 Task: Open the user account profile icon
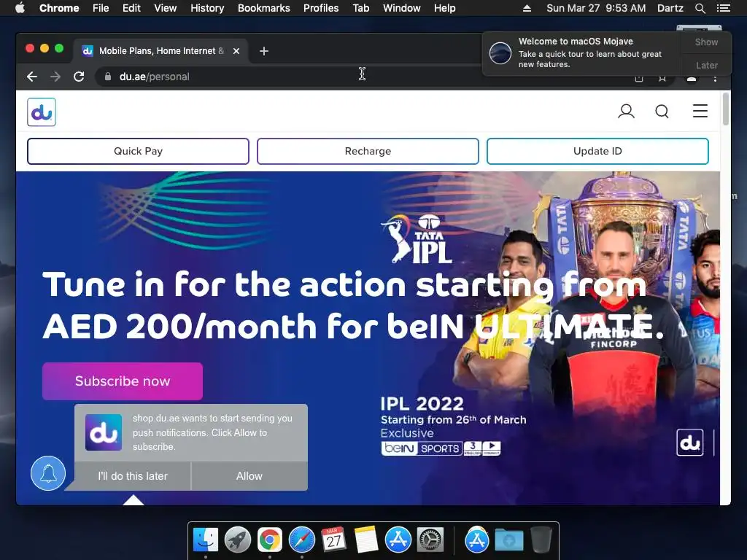click(x=626, y=112)
